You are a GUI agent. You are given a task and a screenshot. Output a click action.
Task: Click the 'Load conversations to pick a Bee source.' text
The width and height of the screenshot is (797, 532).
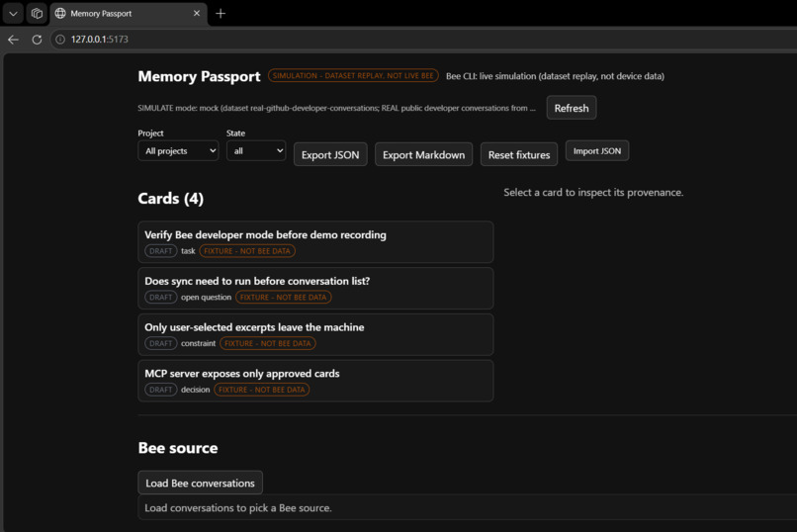coord(238,507)
